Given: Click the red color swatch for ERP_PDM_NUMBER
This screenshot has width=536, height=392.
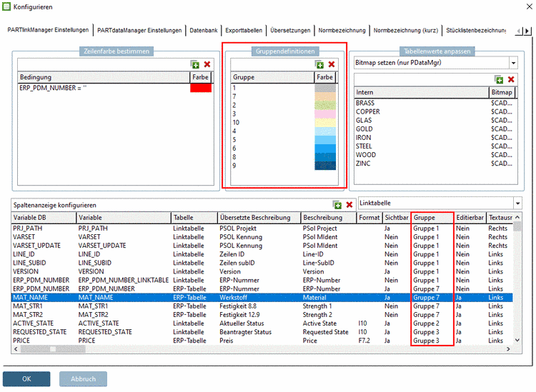Looking at the screenshot, I should coord(201,87).
